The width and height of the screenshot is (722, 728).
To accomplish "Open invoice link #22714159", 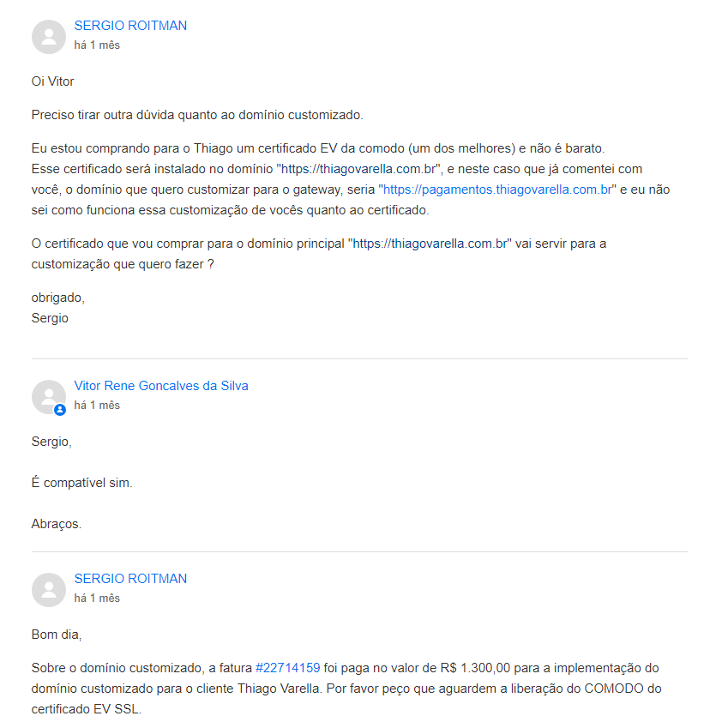I will point(288,668).
